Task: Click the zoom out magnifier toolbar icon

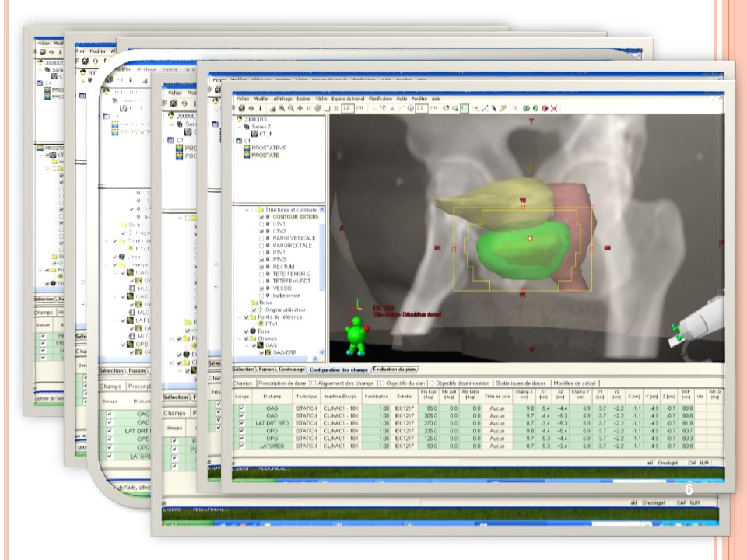Action: coord(290,109)
